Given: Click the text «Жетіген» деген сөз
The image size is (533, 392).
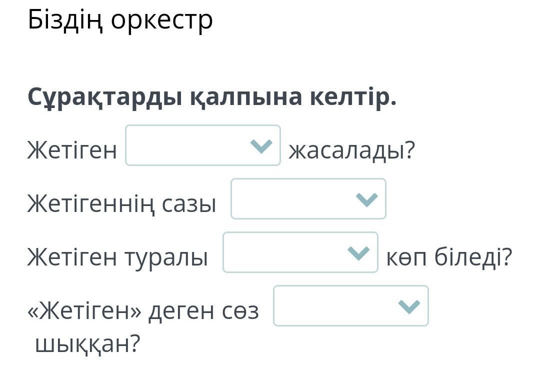Looking at the screenshot, I should pyautogui.click(x=143, y=311).
